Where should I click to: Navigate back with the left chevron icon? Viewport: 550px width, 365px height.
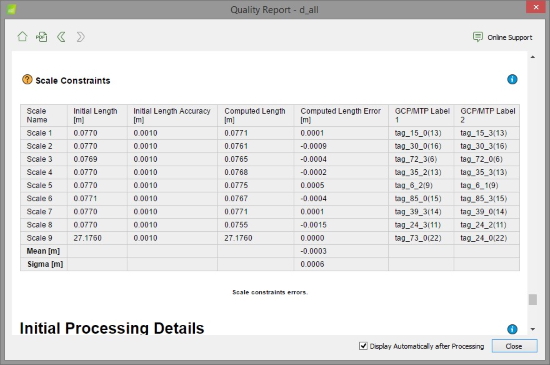[x=61, y=37]
